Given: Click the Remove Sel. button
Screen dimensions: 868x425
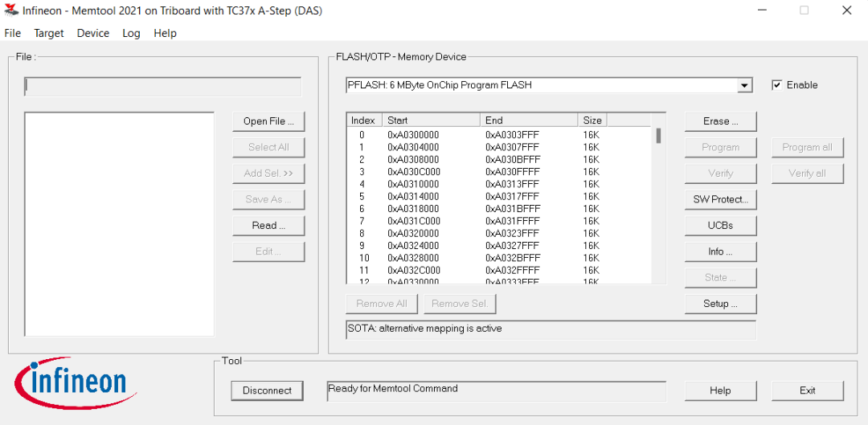Looking at the screenshot, I should pos(460,303).
